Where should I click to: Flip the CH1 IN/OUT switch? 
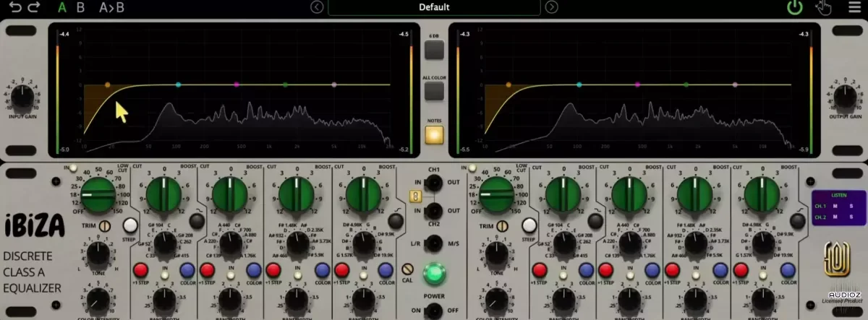coord(435,184)
